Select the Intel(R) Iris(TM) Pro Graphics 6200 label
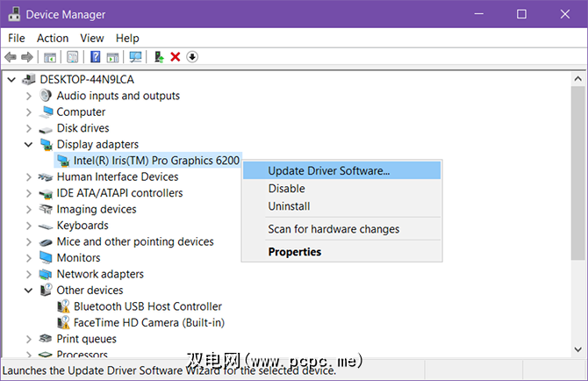588x381 pixels. 156,161
